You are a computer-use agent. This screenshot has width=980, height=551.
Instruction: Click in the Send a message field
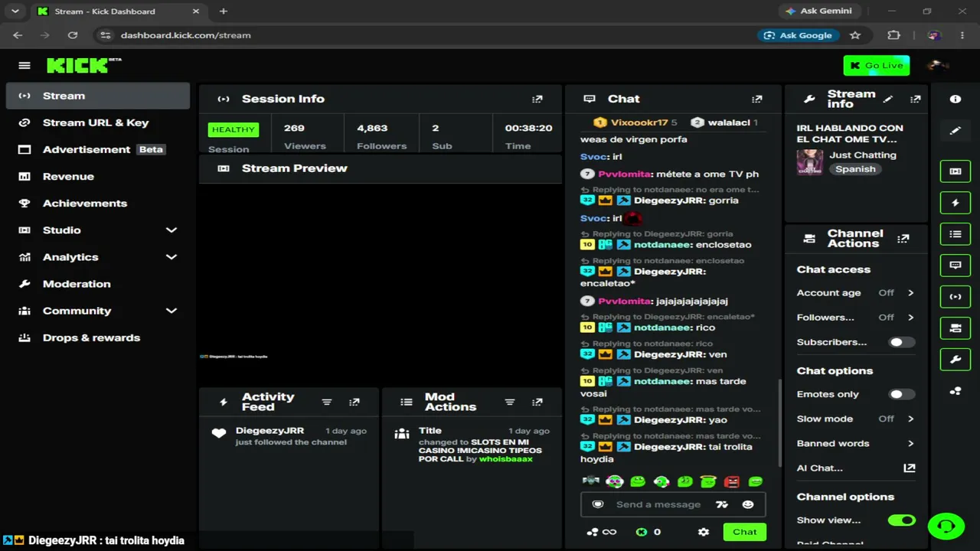tap(658, 504)
